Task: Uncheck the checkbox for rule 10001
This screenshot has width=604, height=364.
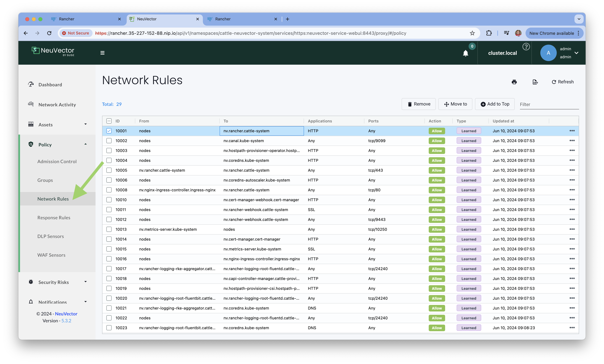Action: [109, 131]
